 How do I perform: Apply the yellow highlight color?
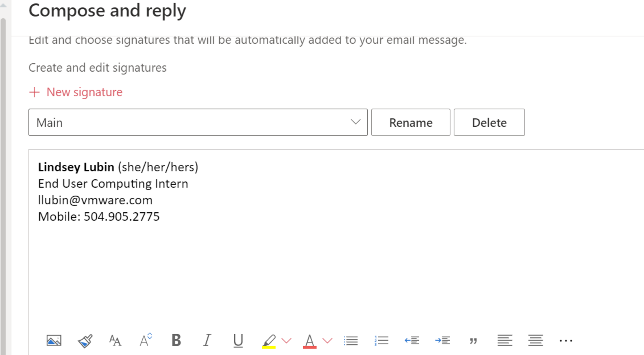(269, 341)
